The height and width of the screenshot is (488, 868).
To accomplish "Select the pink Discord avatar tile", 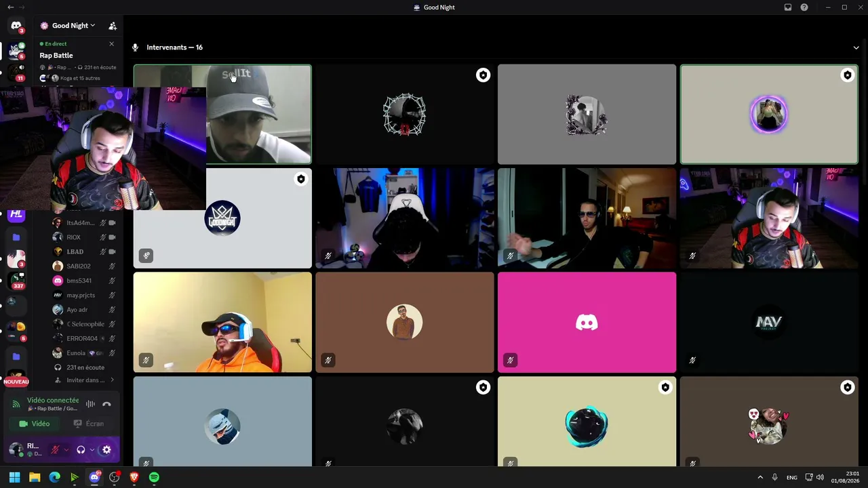I will pos(587,323).
